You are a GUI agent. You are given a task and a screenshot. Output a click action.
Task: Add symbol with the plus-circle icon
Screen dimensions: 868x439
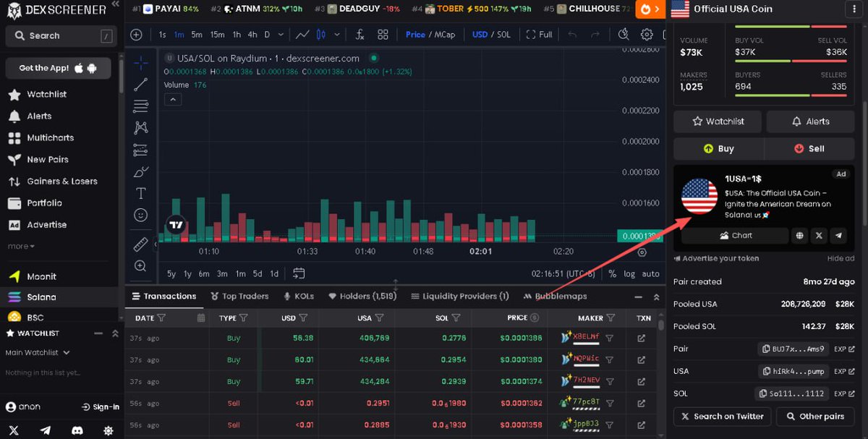coord(137,35)
